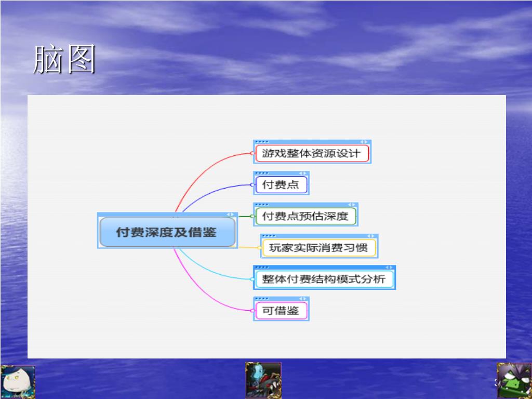Grab dotted grip above 整体付费结构模式分析
Image resolution: width=532 pixels, height=399 pixels.
(x=262, y=268)
